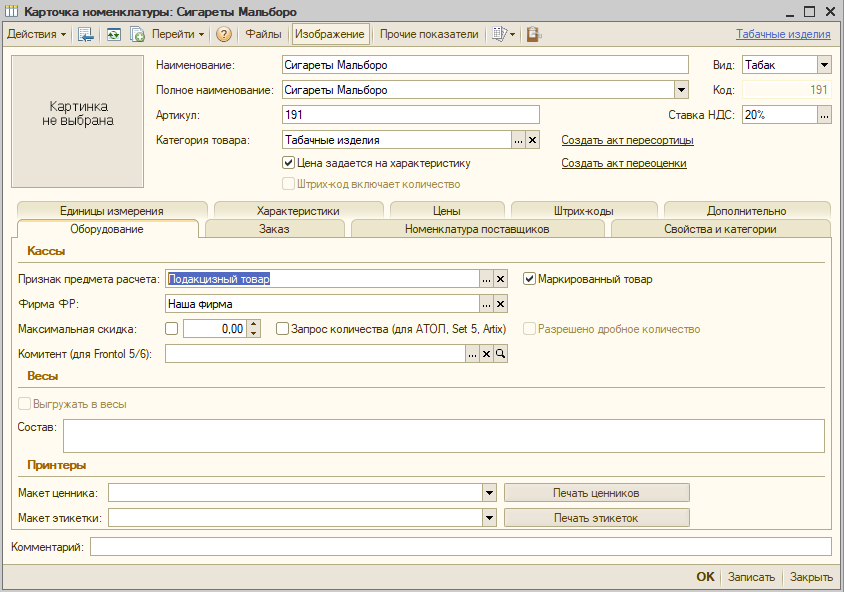844x592 pixels.
Task: Click the Файлы toolbar button
Action: pos(263,34)
